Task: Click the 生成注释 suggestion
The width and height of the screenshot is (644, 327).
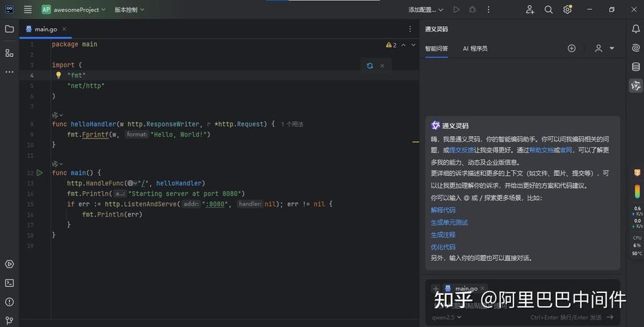Action: click(x=443, y=235)
